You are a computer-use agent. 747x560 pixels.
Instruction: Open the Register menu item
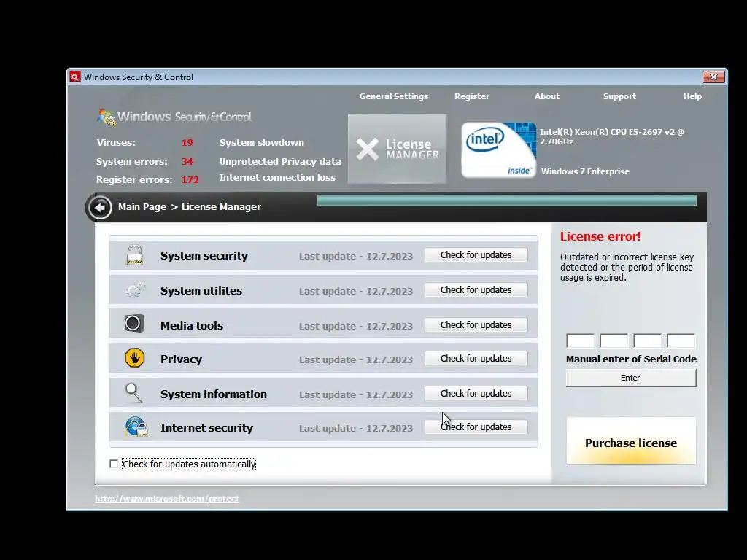pos(472,96)
